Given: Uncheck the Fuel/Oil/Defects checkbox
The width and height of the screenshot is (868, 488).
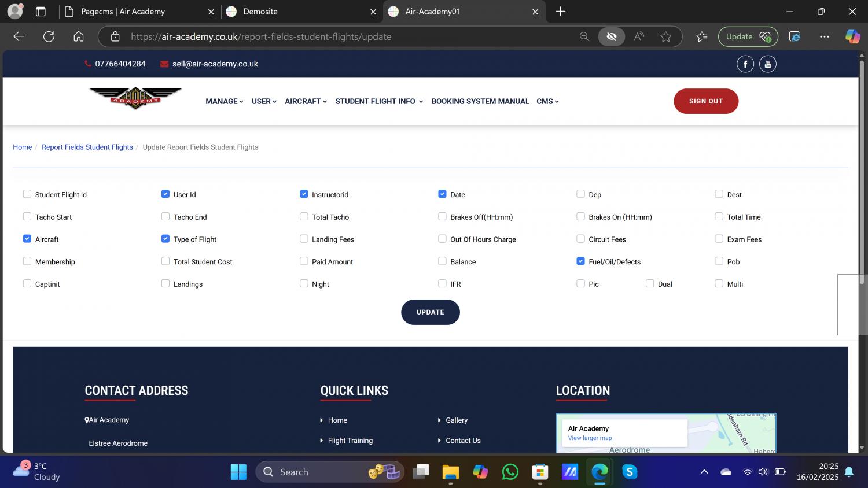Looking at the screenshot, I should [x=580, y=261].
